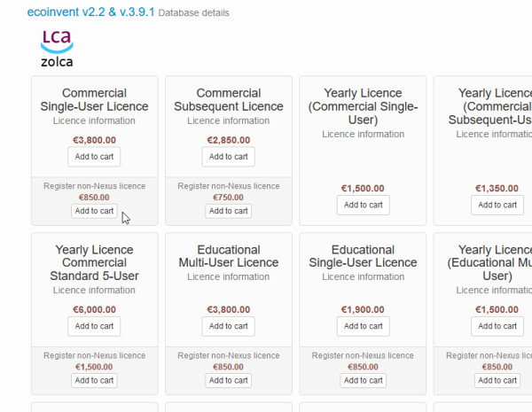Add Commercial Subsequent Licence €2,850.00 to cart
This screenshot has width=532, height=412.
tap(229, 157)
